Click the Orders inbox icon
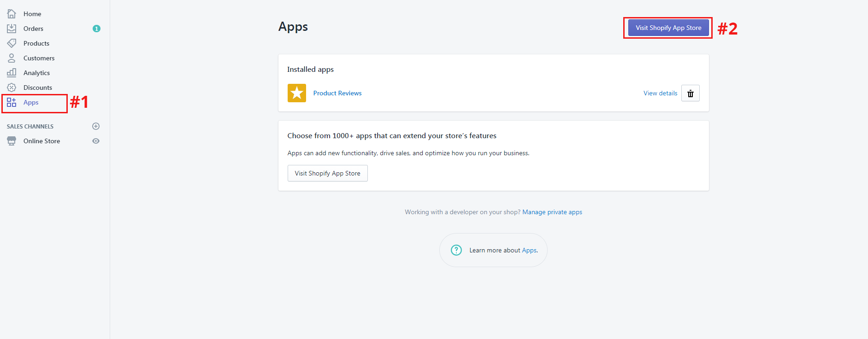 point(12,29)
